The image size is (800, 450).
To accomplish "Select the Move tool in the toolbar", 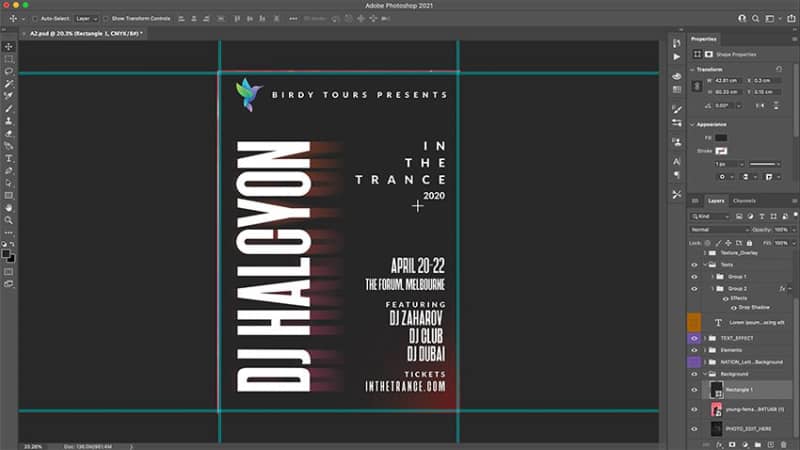I will 9,46.
